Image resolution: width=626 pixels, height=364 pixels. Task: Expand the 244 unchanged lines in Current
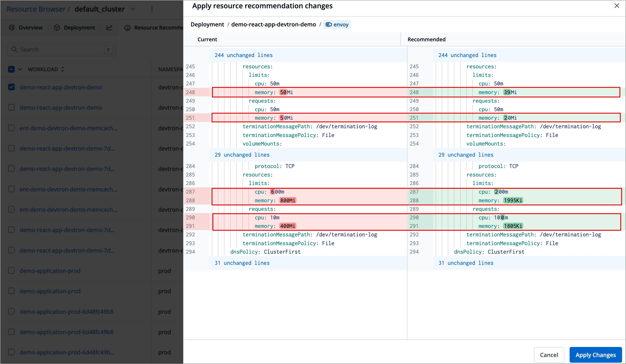[243, 55]
